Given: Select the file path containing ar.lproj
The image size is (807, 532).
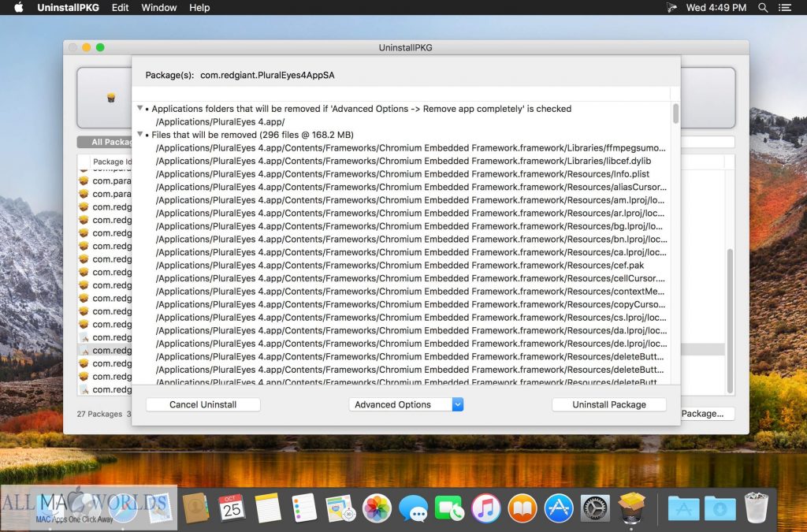Looking at the screenshot, I should 410,213.
